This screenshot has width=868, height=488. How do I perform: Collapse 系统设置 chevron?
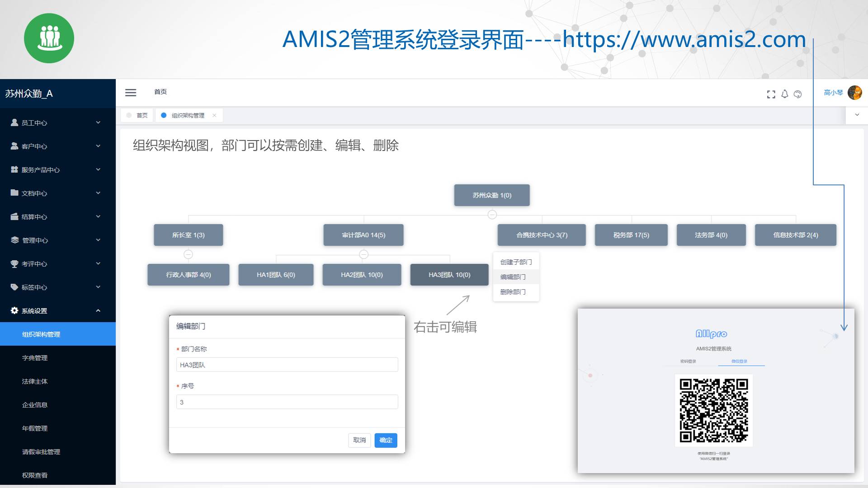[x=98, y=310]
